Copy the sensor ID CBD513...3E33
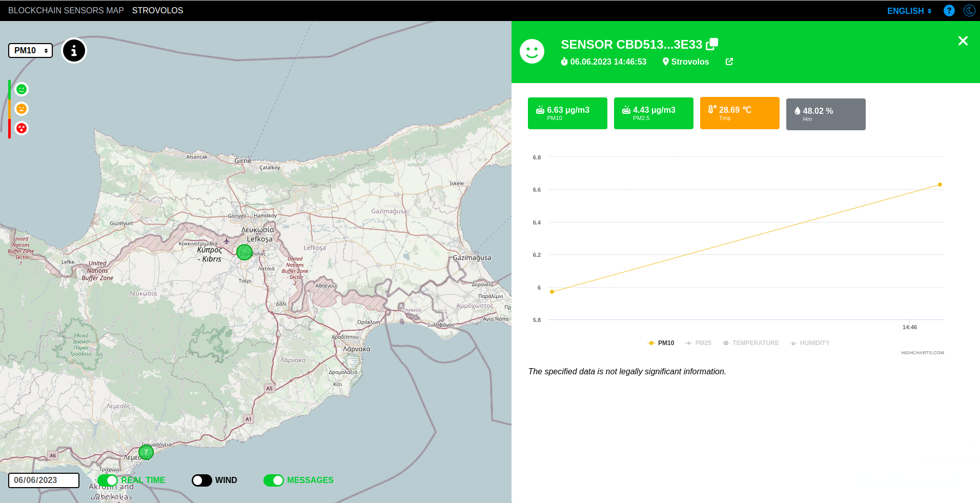The height and width of the screenshot is (503, 980). click(712, 44)
